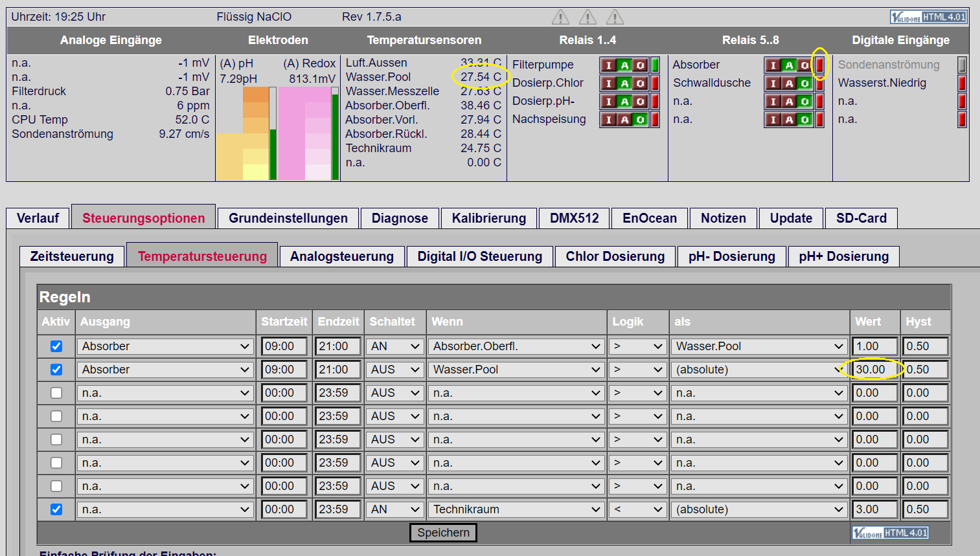The height and width of the screenshot is (556, 980).
Task: Open the Logik dropdown in Technikraum rule
Action: tap(638, 509)
